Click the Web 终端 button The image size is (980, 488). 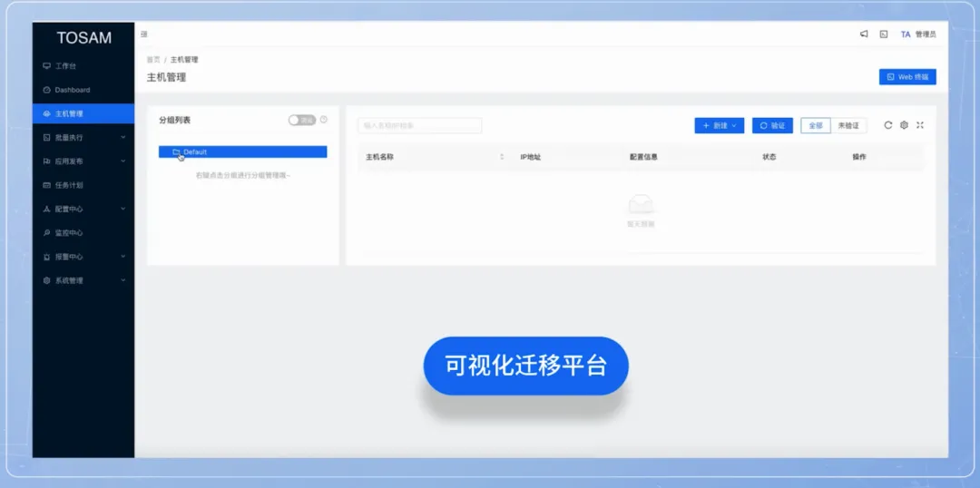click(x=907, y=77)
